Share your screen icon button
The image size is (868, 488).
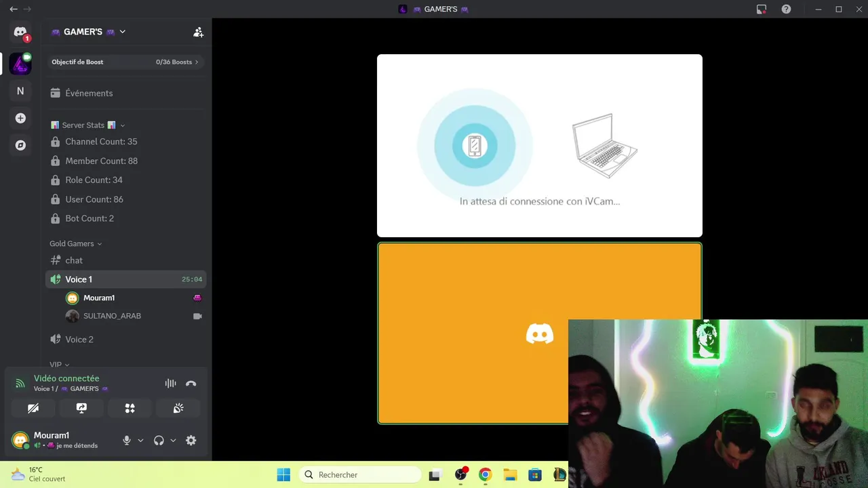81,408
